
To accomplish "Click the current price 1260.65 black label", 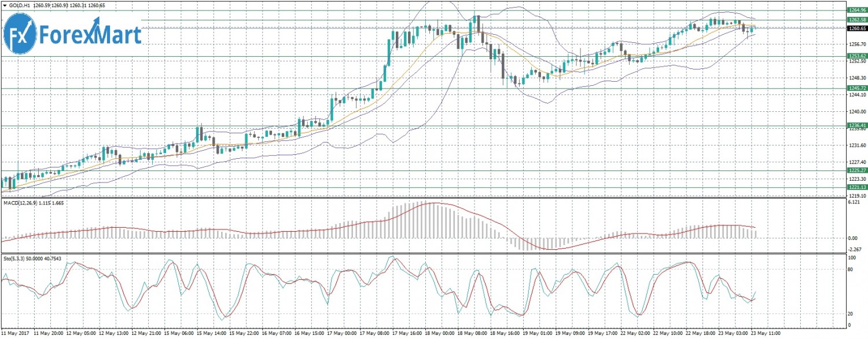I will pyautogui.click(x=856, y=28).
